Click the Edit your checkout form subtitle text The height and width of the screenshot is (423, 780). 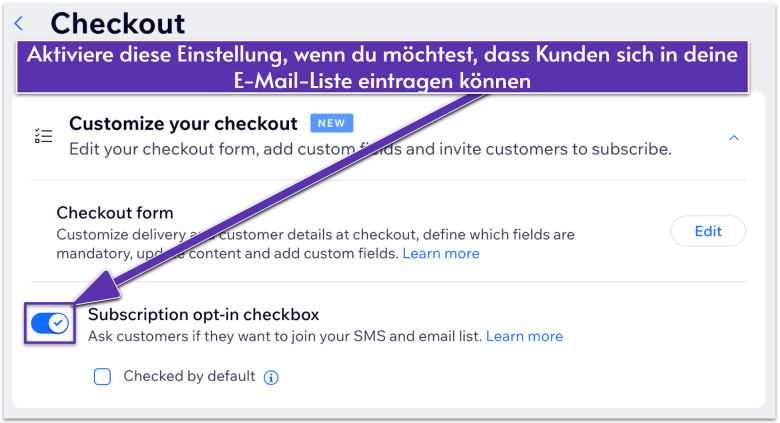(x=370, y=149)
